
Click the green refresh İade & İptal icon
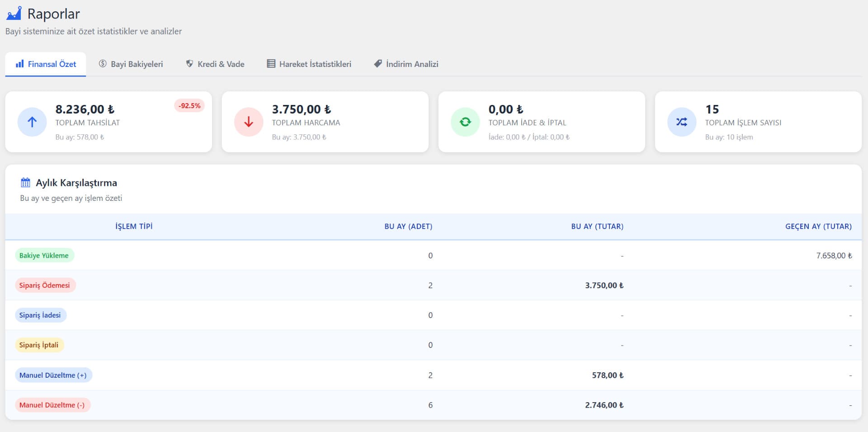465,122
